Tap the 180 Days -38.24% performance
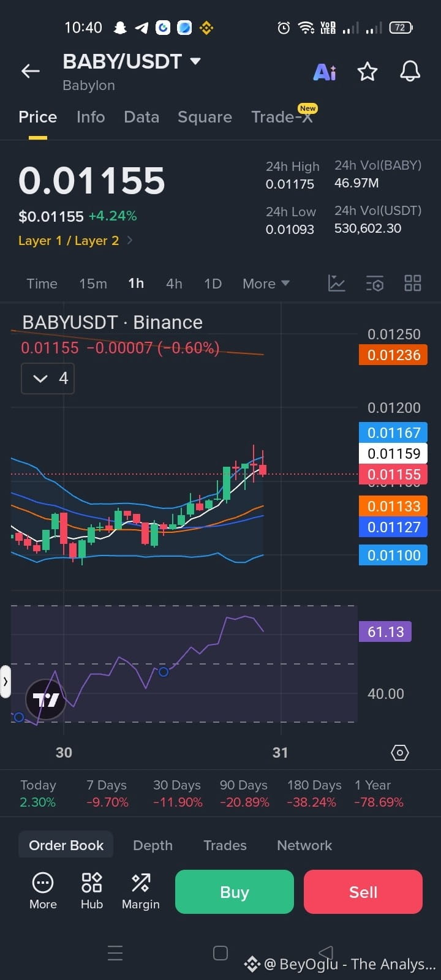Screen dimensions: 441x980 [x=314, y=794]
